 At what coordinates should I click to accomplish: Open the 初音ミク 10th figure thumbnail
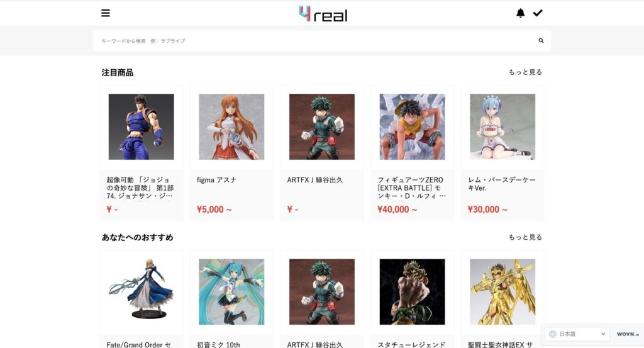pos(231,292)
